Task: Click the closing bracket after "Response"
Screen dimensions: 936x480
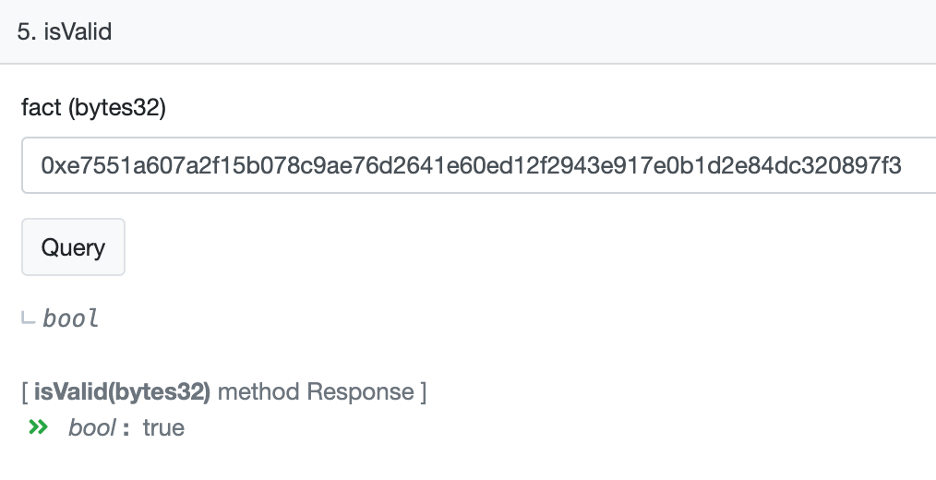Action: (423, 392)
